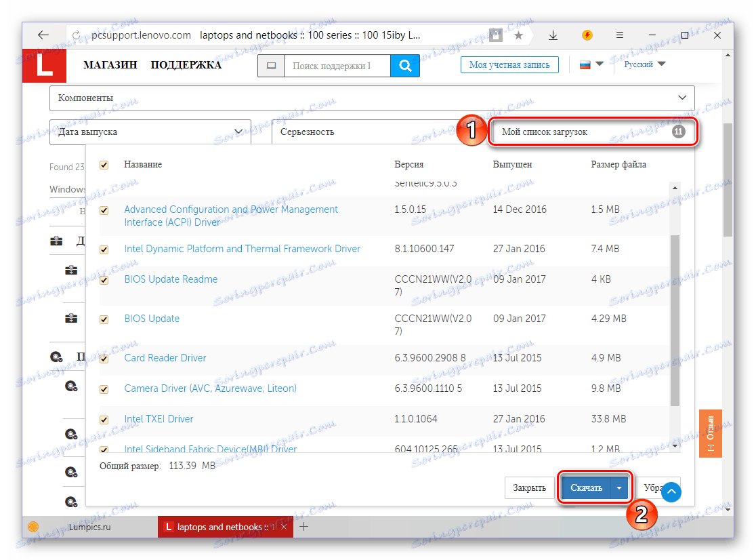Uncheck the Camera Driver checkbox
The width and height of the screenshot is (756, 560).
point(104,389)
